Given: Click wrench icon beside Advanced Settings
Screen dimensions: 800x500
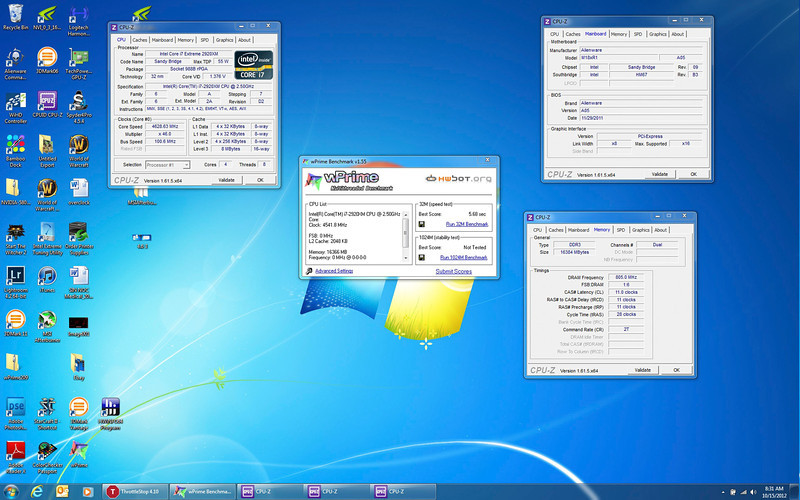Looking at the screenshot, I should tap(309, 271).
